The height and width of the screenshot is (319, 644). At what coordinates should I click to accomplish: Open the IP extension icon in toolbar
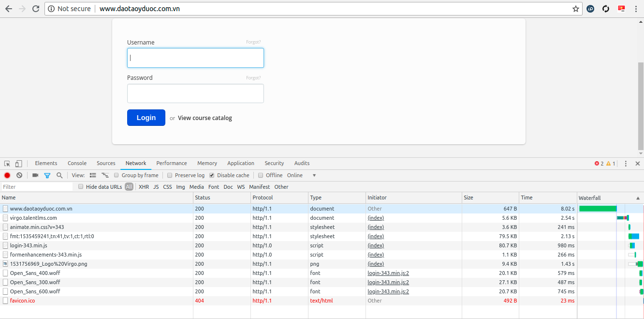tap(590, 9)
